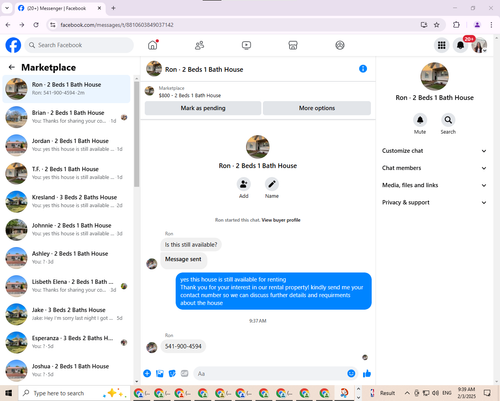Bookmark this page with star icon
Viewport: 500px width, 401px height.
(436, 25)
